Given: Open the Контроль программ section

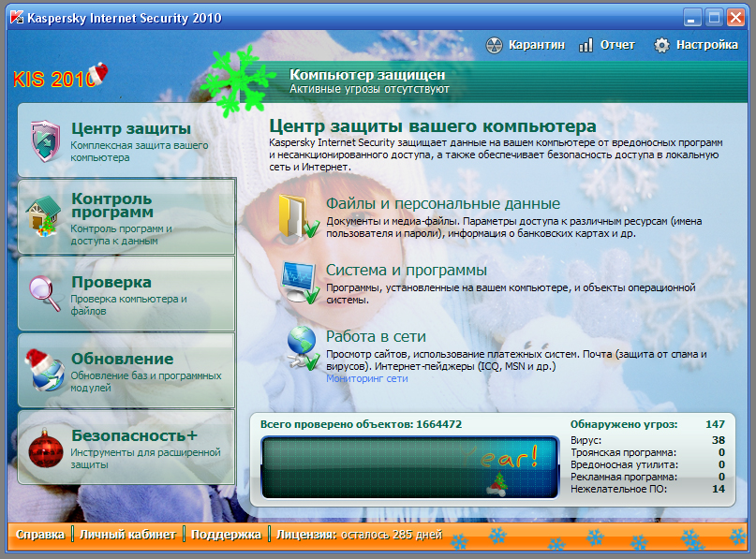Looking at the screenshot, I should (x=126, y=216).
